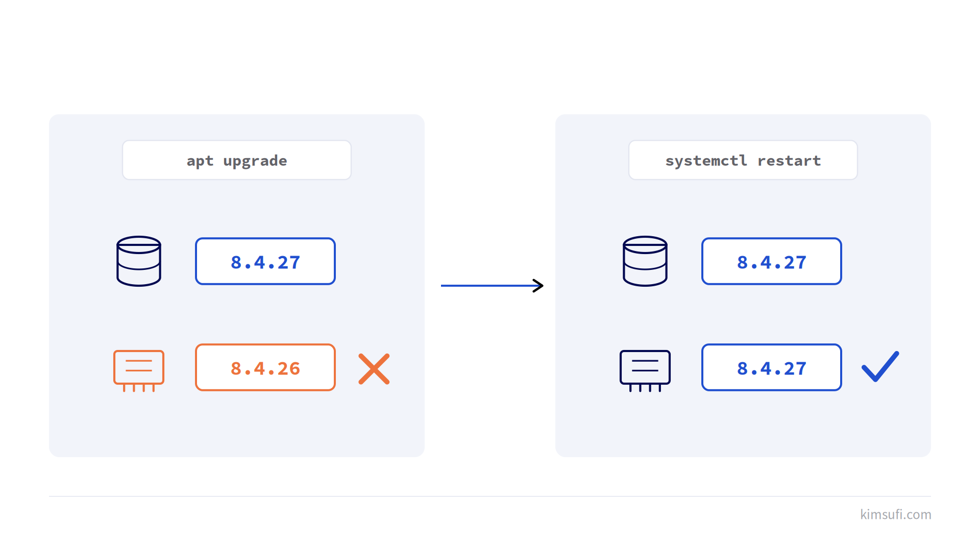Click the orange server card icon

click(139, 371)
